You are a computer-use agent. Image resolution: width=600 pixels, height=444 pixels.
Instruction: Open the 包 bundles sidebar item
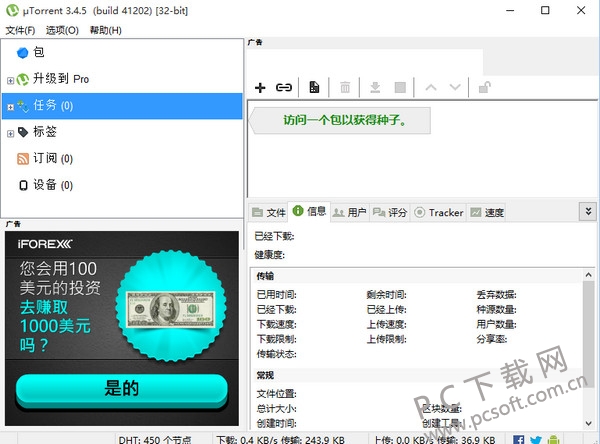click(x=122, y=52)
